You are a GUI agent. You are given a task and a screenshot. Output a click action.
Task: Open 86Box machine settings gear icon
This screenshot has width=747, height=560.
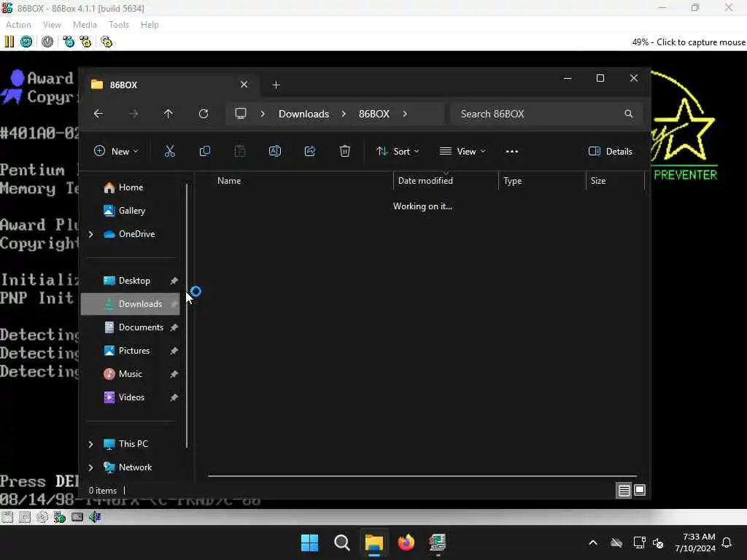tap(107, 42)
